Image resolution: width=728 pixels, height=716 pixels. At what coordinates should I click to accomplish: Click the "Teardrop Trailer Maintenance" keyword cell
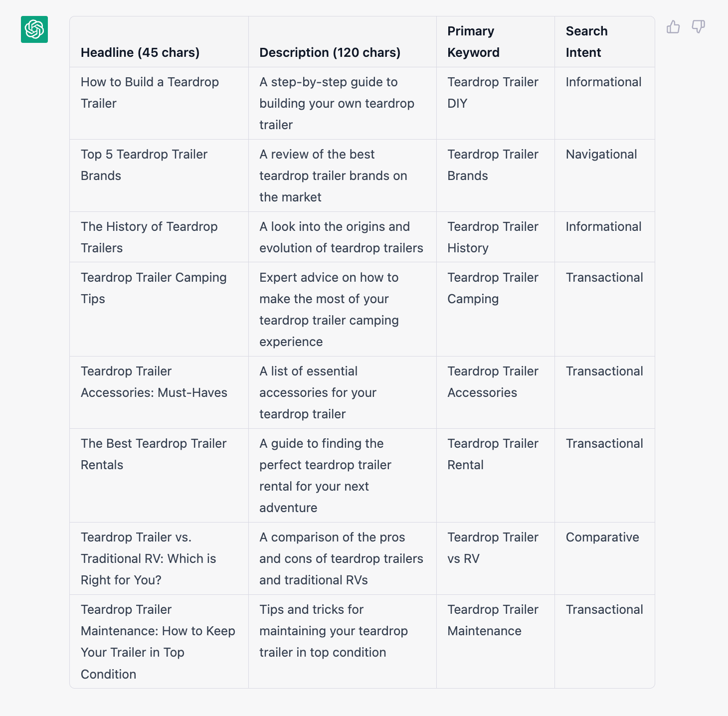[493, 620]
